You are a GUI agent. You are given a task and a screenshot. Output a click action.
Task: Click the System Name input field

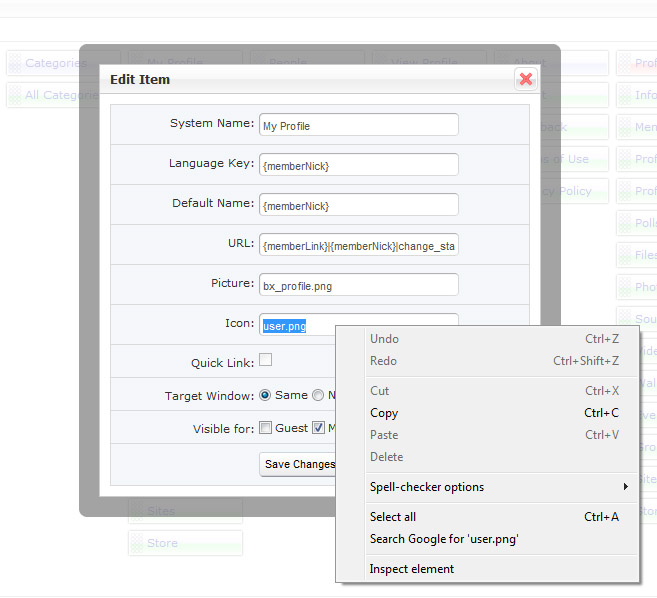tap(358, 125)
